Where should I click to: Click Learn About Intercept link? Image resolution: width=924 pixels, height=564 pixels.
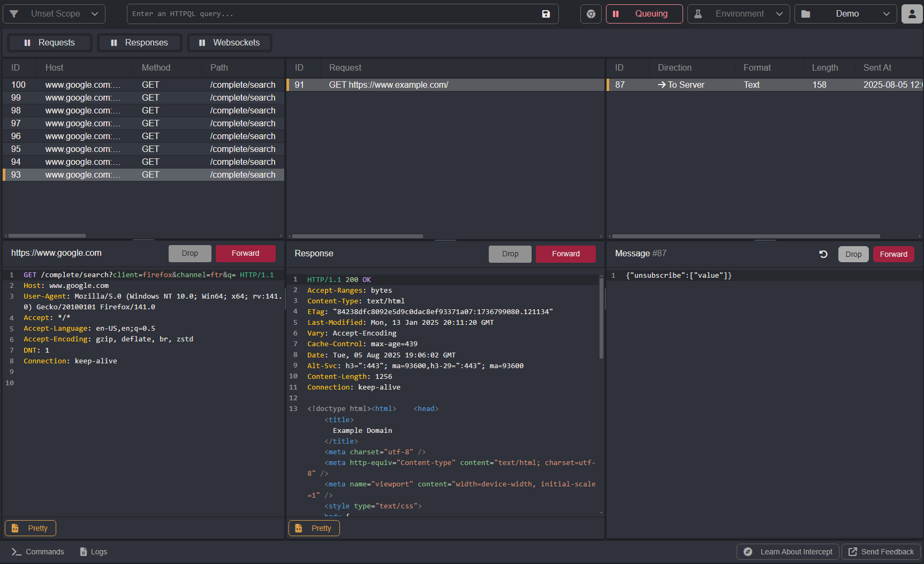[x=788, y=552]
